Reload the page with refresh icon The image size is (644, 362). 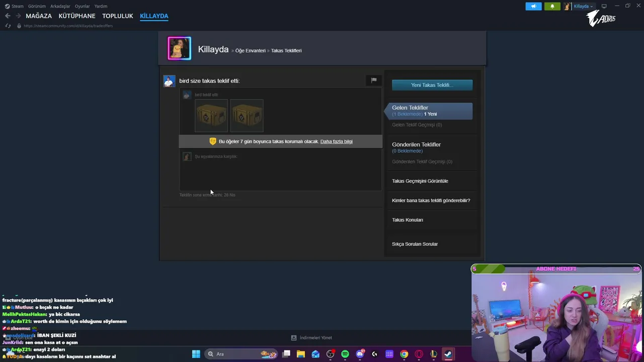[x=8, y=26]
